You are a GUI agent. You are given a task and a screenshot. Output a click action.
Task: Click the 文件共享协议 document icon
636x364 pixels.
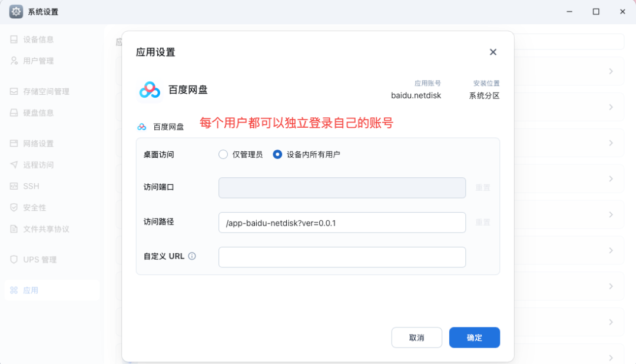(x=14, y=229)
